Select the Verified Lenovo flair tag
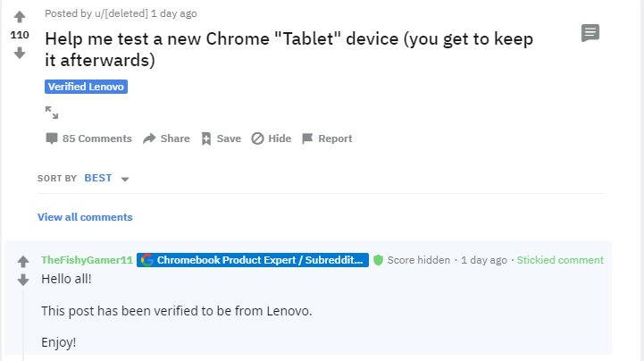This screenshot has width=644, height=361. coord(87,87)
